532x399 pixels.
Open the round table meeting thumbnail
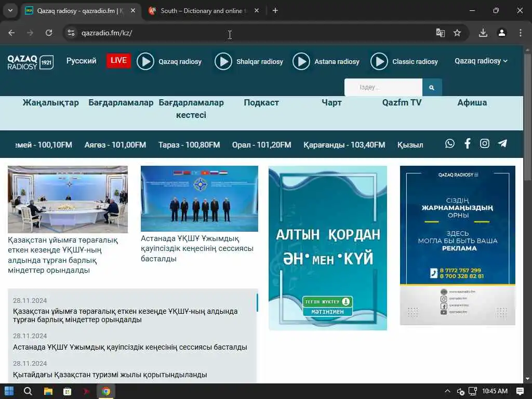click(x=68, y=199)
